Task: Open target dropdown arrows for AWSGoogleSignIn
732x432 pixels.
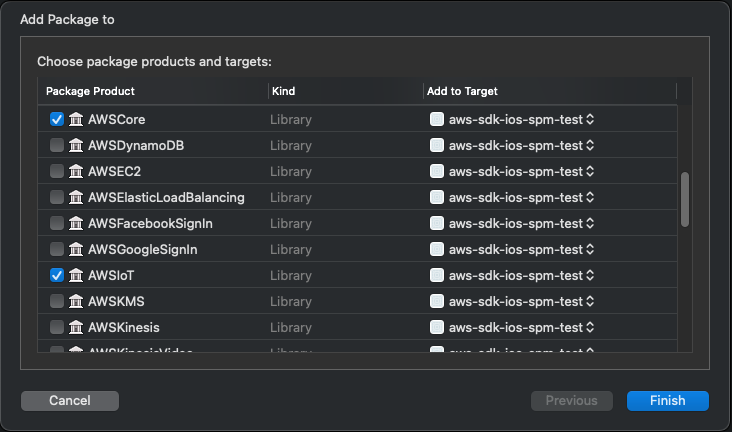Action: (590, 249)
